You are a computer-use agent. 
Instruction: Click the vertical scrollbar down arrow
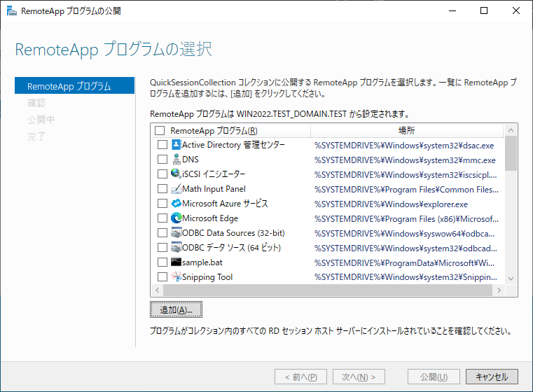[511, 279]
